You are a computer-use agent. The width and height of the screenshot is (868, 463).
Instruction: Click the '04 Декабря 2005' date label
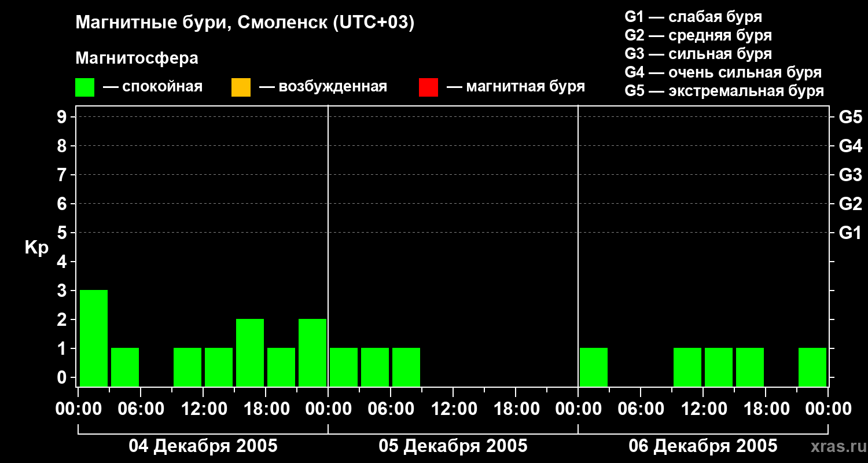click(203, 446)
